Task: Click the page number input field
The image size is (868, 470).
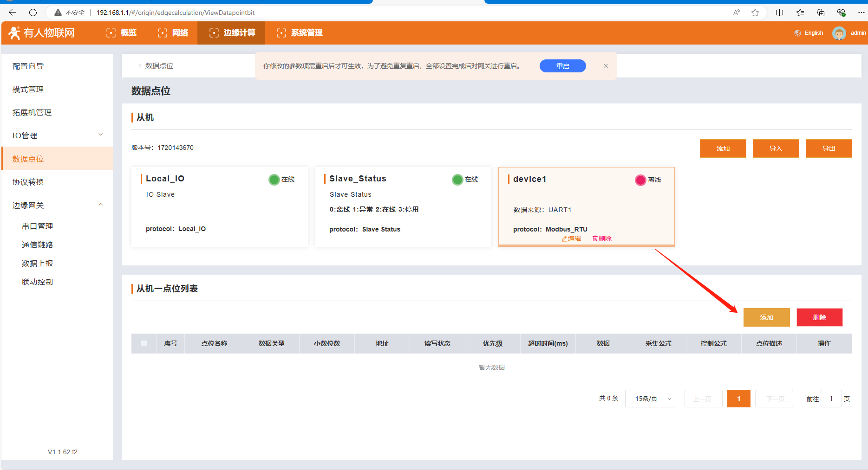Action: pos(831,399)
